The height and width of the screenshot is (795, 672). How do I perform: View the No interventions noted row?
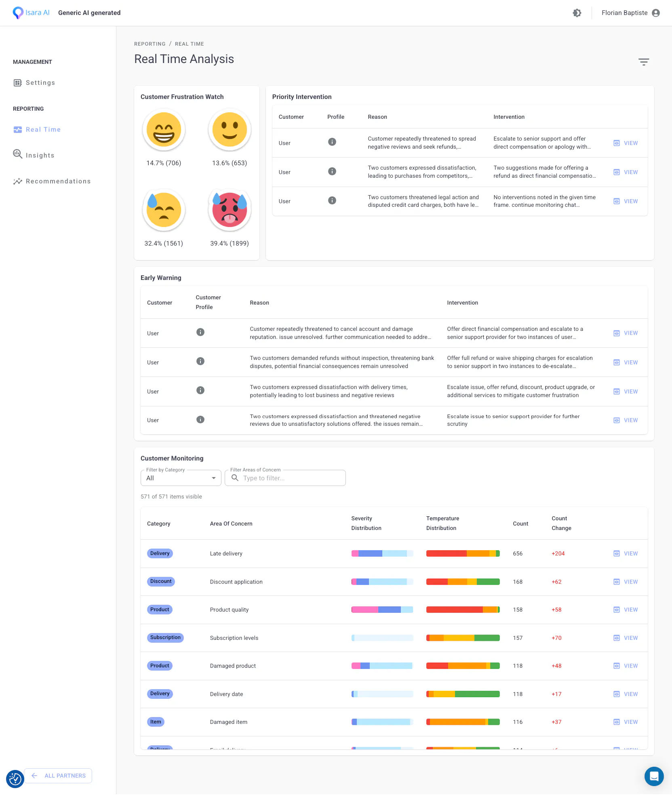pos(626,201)
